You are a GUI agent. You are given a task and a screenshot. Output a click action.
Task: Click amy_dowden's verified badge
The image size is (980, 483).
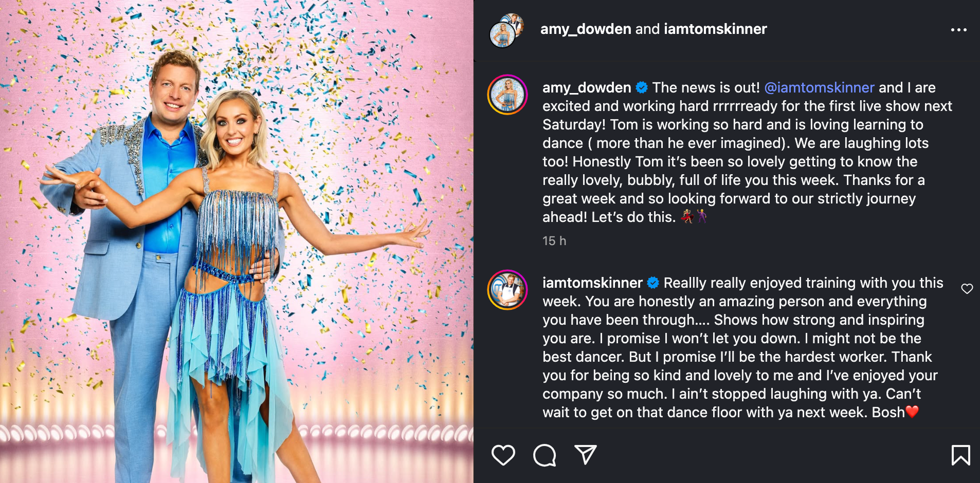pos(641,88)
